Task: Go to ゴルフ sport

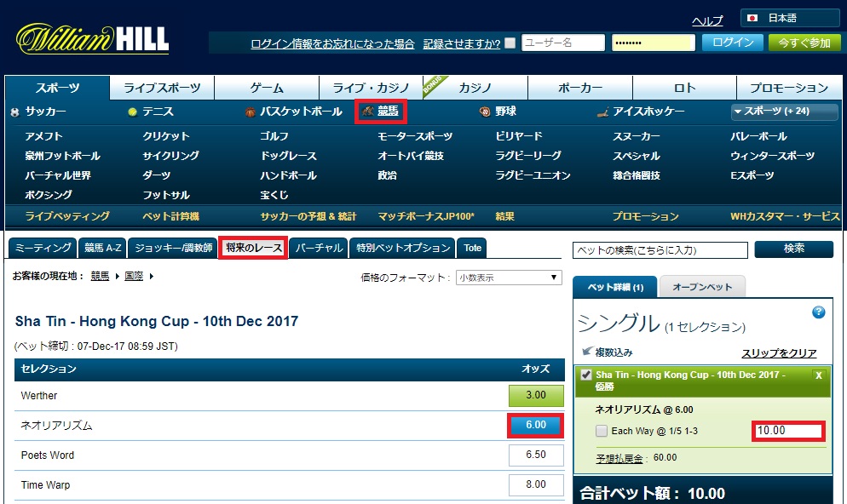Action: tap(274, 136)
